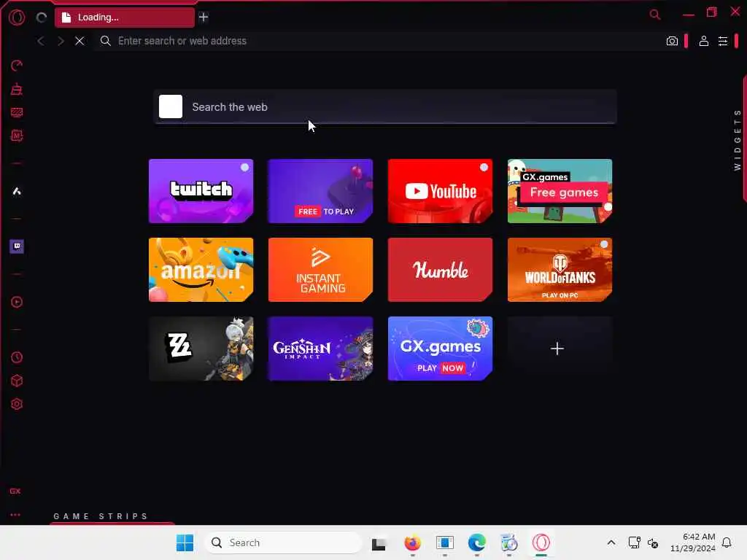Open Extensions cube icon in sidebar
The image size is (747, 560).
pos(17,381)
